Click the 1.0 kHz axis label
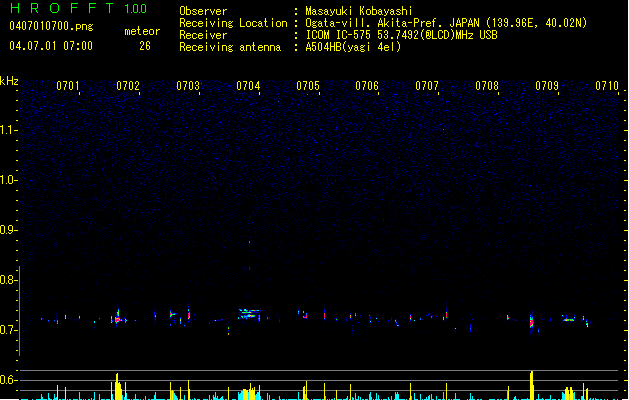The image size is (629, 400). tap(8, 180)
